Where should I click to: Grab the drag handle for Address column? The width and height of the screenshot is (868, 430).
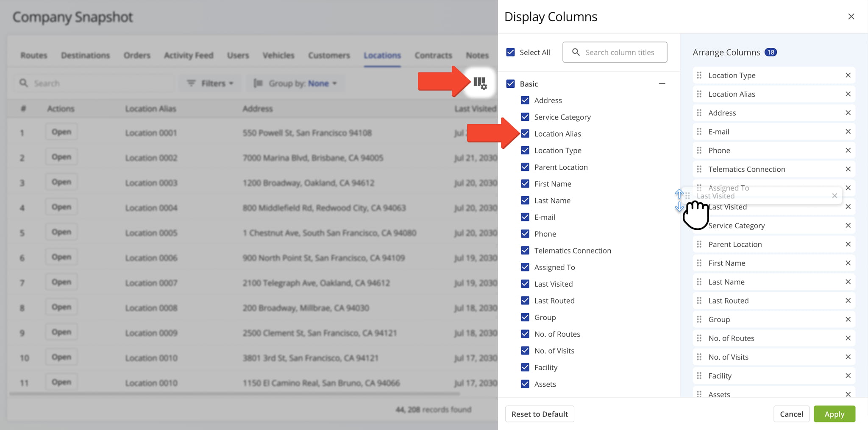point(699,113)
